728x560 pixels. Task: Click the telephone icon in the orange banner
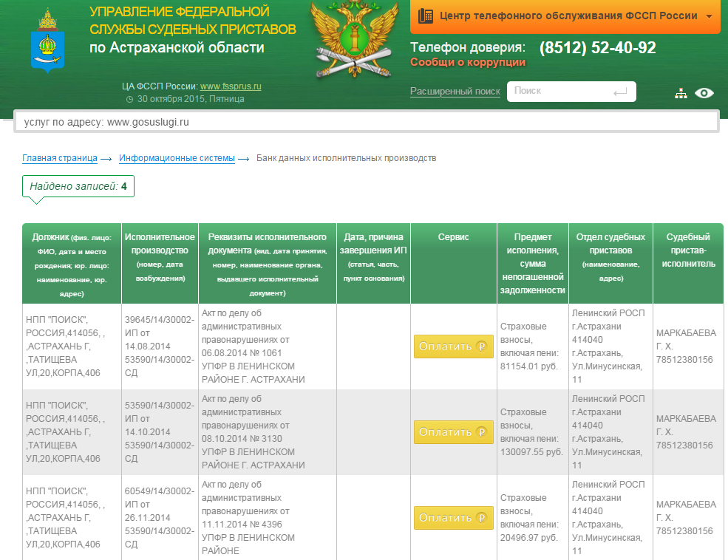pos(425,16)
